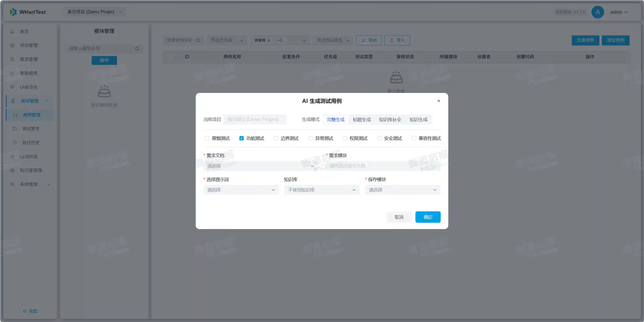The width and height of the screenshot is (644, 322).
Task: Open 知识库管理 via sidebar icon
Action: (12, 170)
